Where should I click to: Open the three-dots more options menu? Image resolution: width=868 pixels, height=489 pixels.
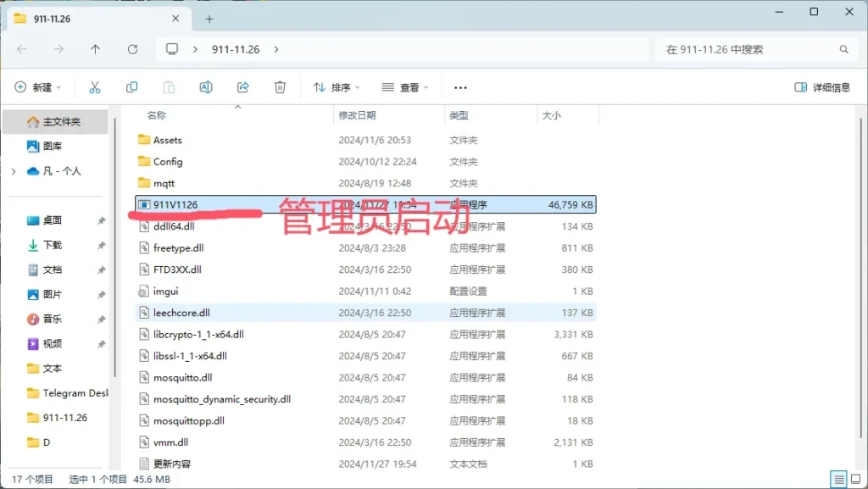[x=460, y=87]
